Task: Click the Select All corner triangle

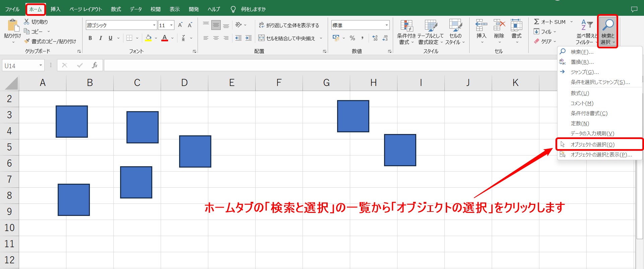Action: point(11,83)
